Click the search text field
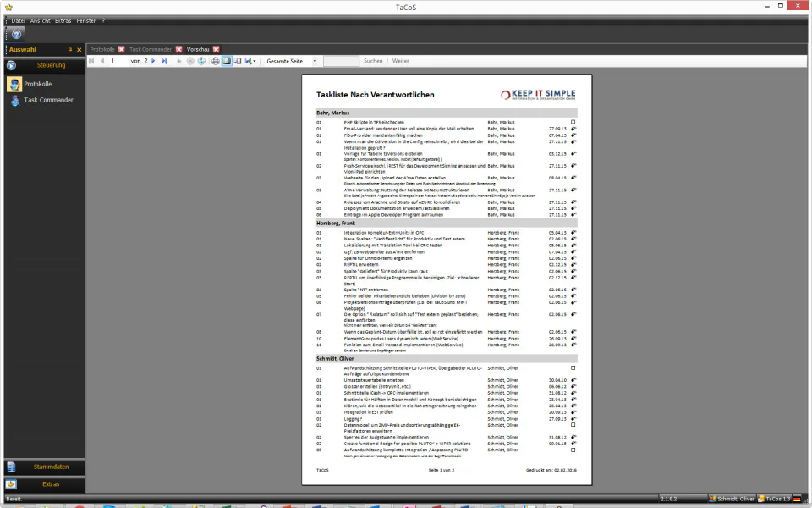This screenshot has height=508, width=812. [x=341, y=61]
